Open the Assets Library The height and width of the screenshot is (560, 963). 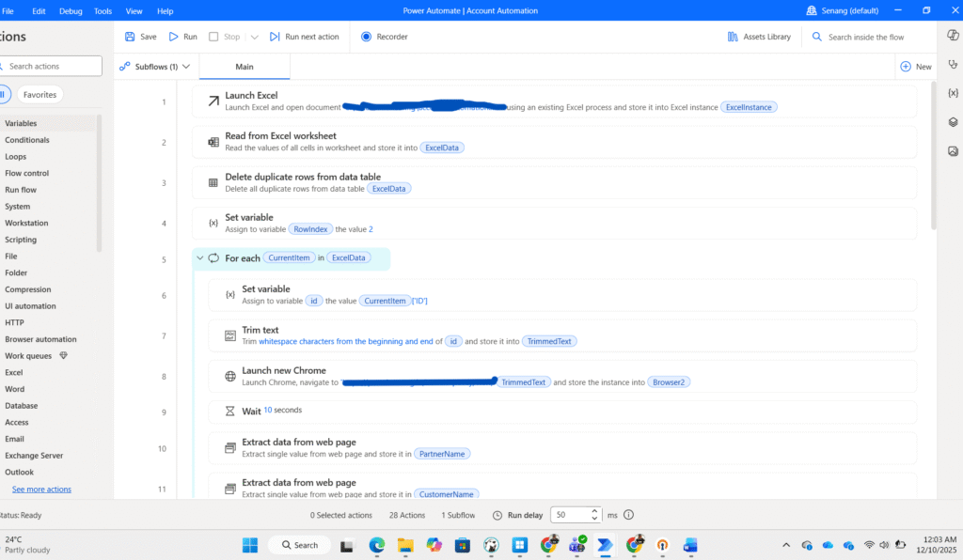[x=759, y=37]
